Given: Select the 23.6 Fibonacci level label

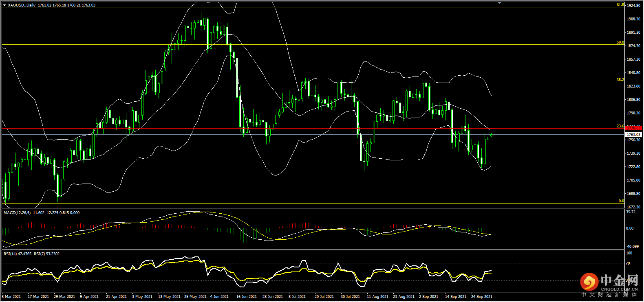Looking at the screenshot, I should coord(620,126).
